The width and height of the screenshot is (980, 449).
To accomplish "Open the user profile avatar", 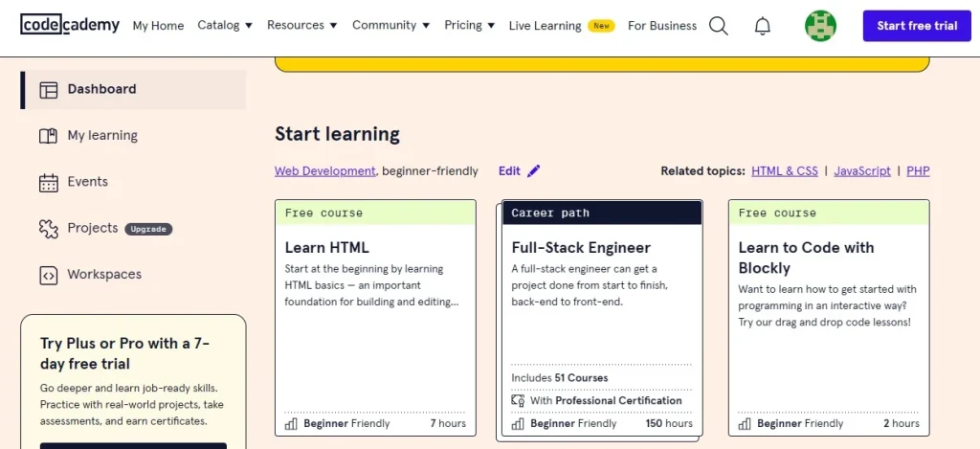I will pyautogui.click(x=820, y=26).
